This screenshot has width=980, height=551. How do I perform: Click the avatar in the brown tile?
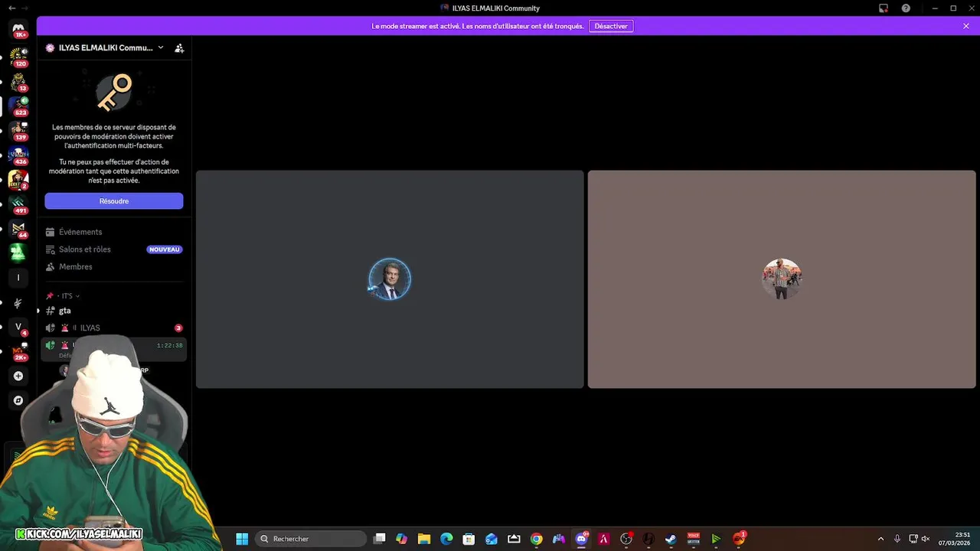782,279
